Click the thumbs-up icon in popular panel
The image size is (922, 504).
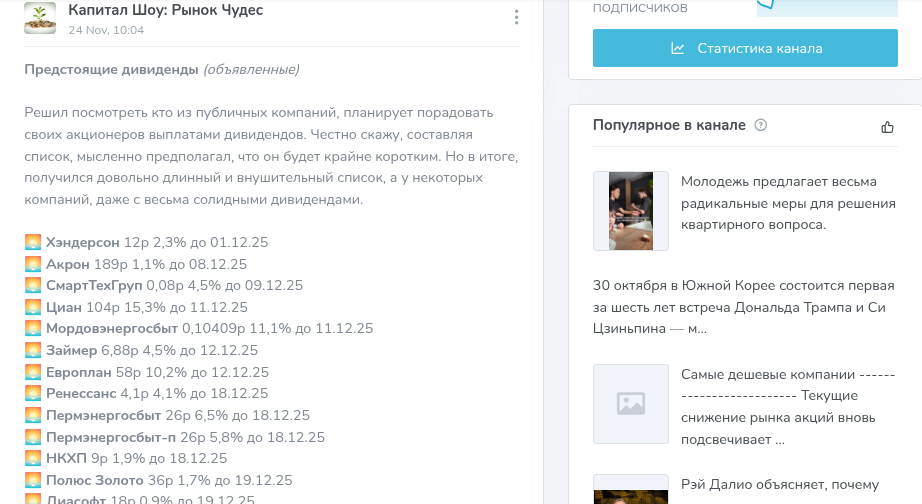(887, 126)
